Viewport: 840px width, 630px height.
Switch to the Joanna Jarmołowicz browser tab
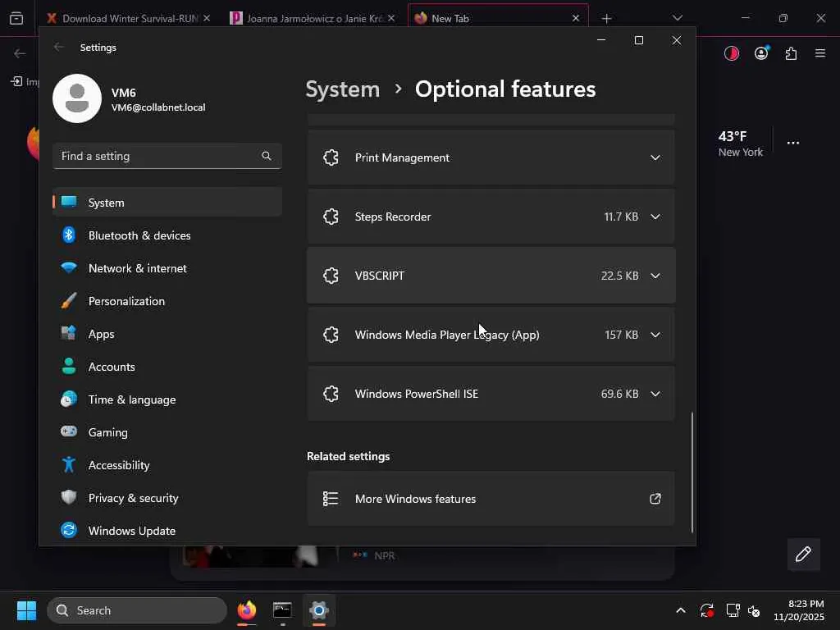pyautogui.click(x=313, y=18)
